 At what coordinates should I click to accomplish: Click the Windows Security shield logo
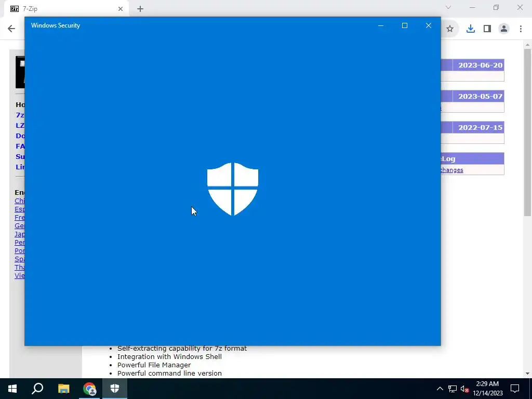pyautogui.click(x=233, y=189)
